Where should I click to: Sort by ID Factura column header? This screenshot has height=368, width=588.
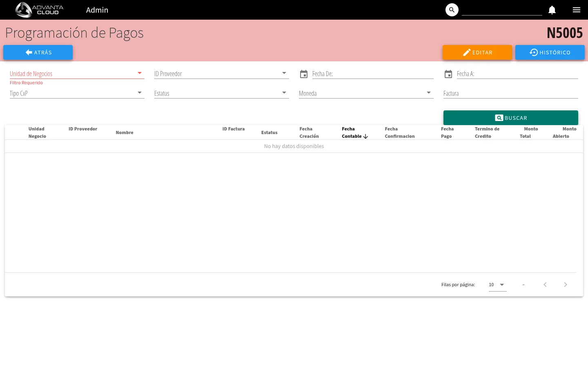(234, 129)
